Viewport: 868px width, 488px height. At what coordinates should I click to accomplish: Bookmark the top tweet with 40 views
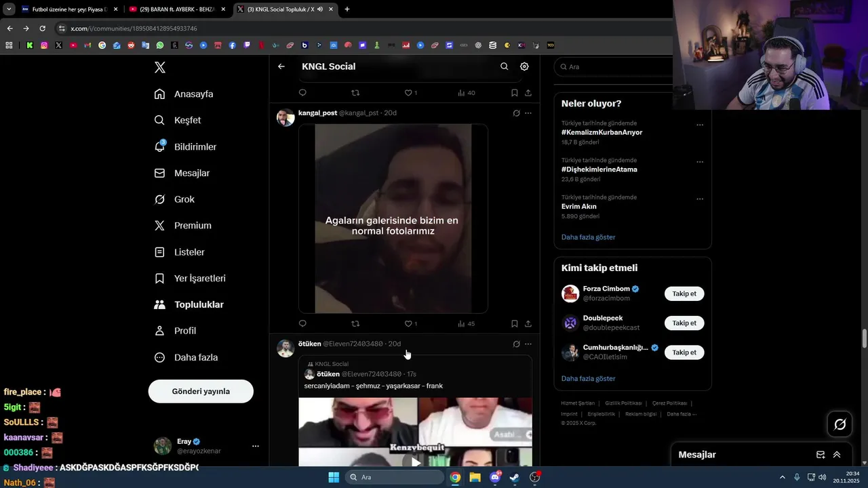514,93
